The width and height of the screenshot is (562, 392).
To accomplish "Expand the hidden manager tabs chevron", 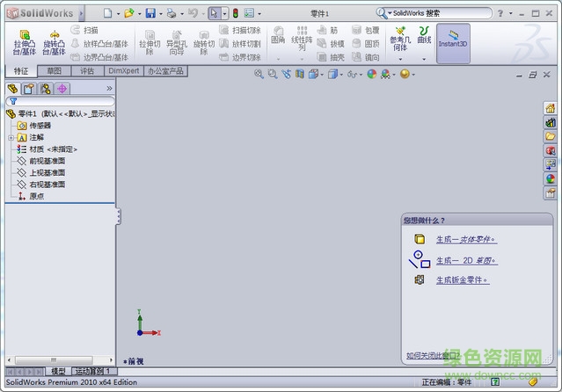I will (109, 89).
